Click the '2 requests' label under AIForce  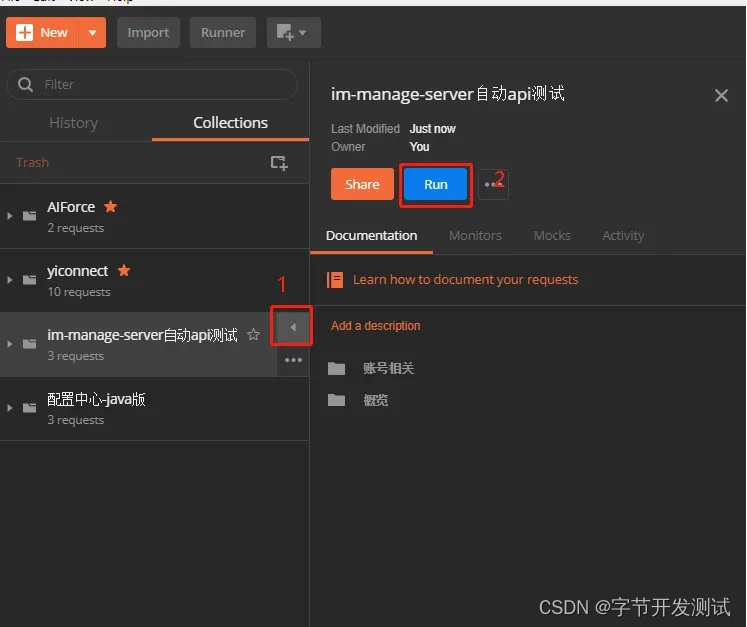(76, 228)
